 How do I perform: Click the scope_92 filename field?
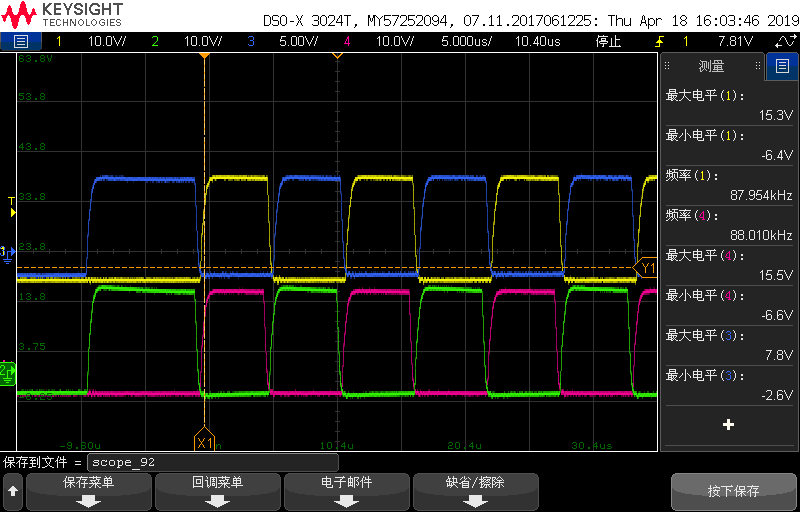[213, 463]
